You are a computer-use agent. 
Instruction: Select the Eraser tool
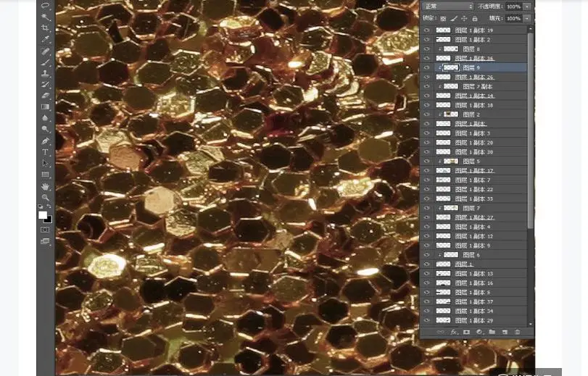click(45, 96)
